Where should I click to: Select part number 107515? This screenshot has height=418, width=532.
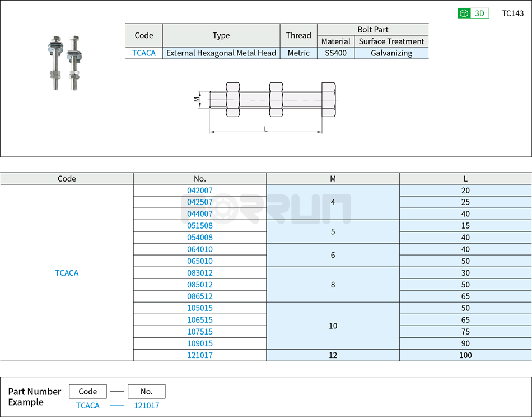[x=199, y=332]
